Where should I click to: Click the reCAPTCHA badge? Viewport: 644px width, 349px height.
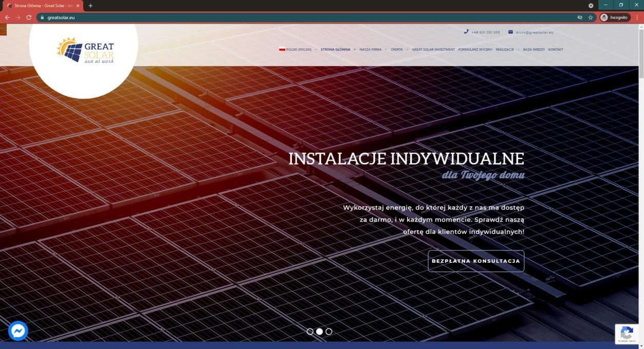(627, 334)
